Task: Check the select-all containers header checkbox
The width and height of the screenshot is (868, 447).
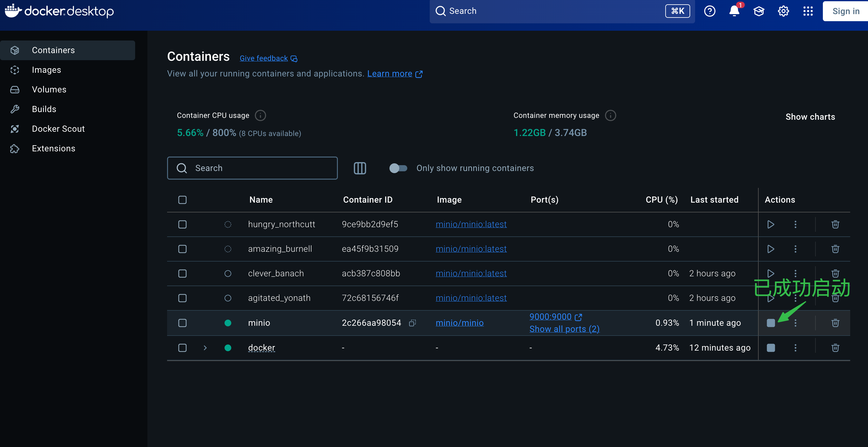Action: pos(182,200)
